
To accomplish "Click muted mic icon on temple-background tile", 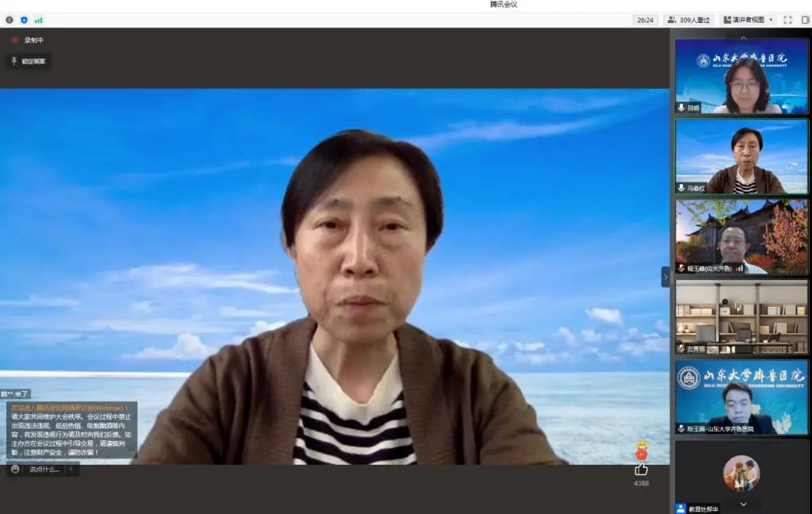I will point(681,268).
